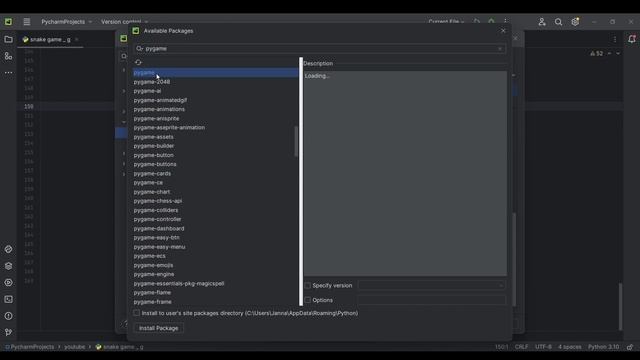Enable the Options checkbox
Image resolution: width=640 pixels, height=360 pixels.
coord(307,300)
